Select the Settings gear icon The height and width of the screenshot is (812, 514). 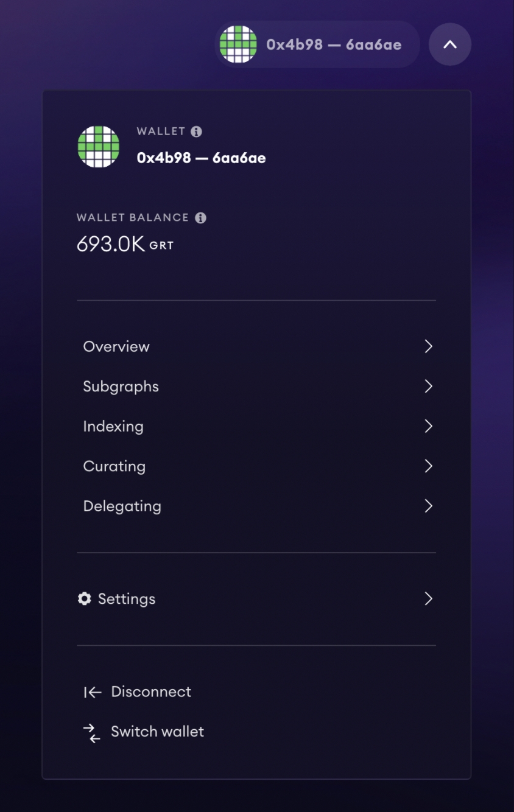tap(85, 598)
